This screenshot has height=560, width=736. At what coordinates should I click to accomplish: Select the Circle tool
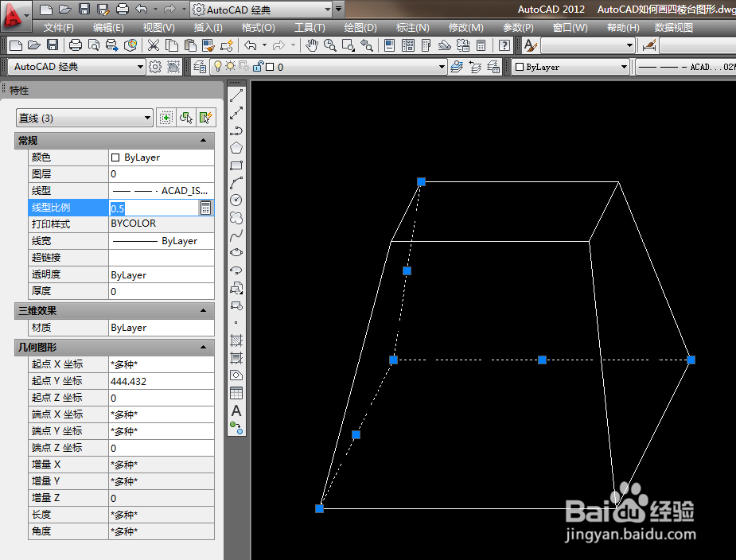[236, 200]
